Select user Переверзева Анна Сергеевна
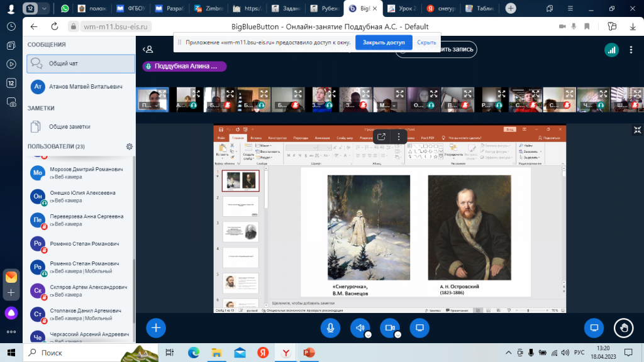Image resolution: width=644 pixels, height=362 pixels. coord(81,220)
